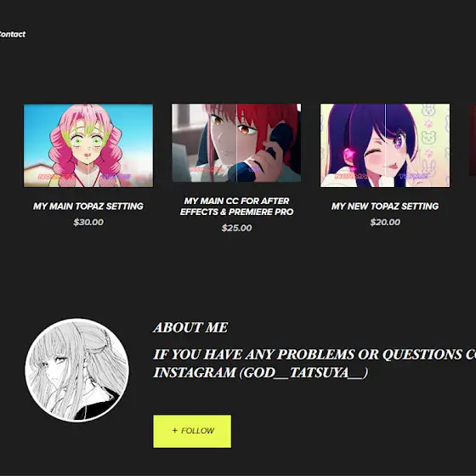Click the comparison divider line in purple-haired thumbnail

[x=385, y=145]
